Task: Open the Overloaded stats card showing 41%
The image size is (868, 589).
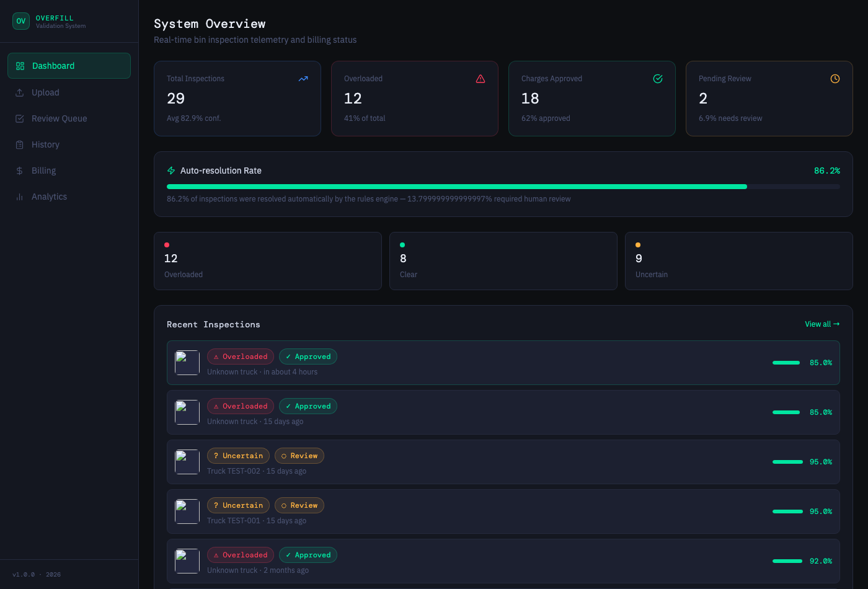Action: [415, 99]
